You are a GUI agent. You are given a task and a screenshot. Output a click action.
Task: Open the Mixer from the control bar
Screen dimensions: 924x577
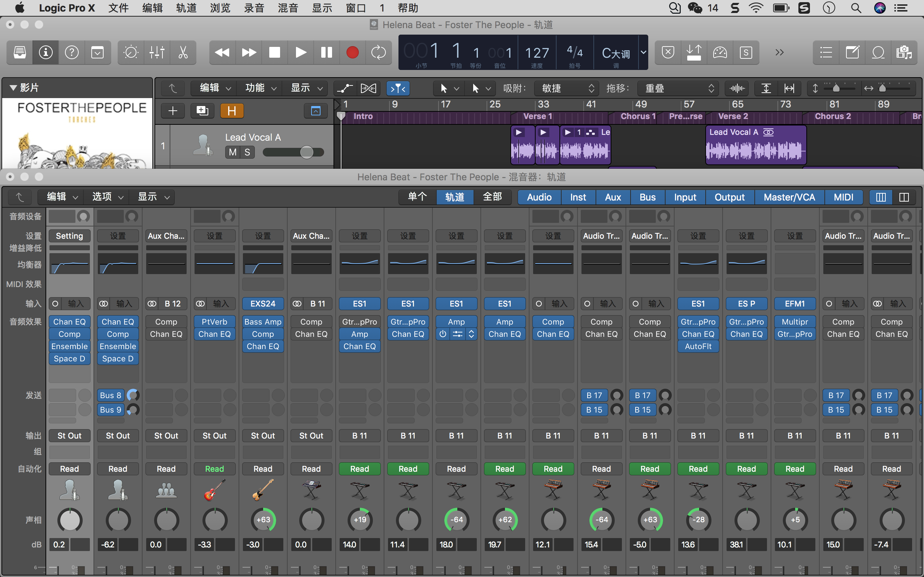(157, 52)
